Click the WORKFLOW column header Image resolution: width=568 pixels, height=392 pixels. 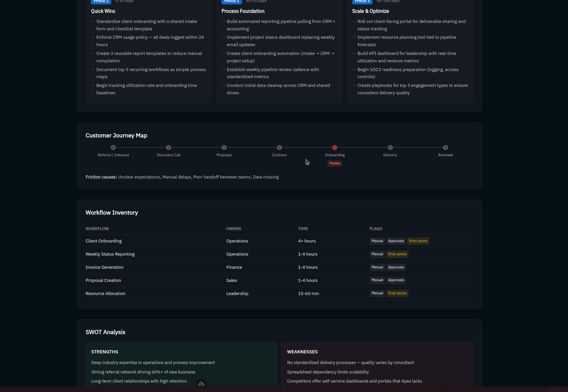coord(97,229)
